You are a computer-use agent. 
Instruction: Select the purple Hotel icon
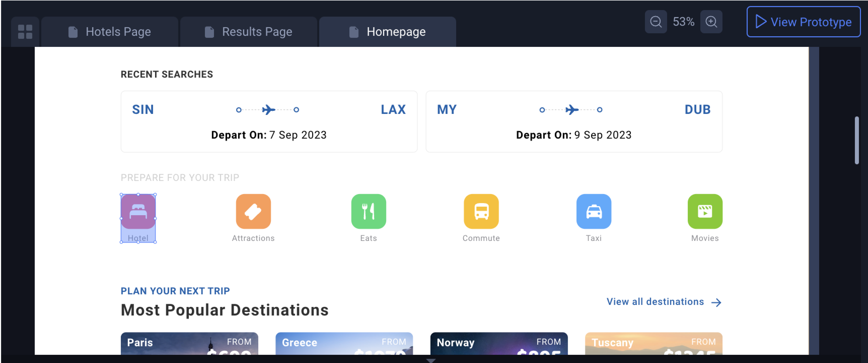138,211
